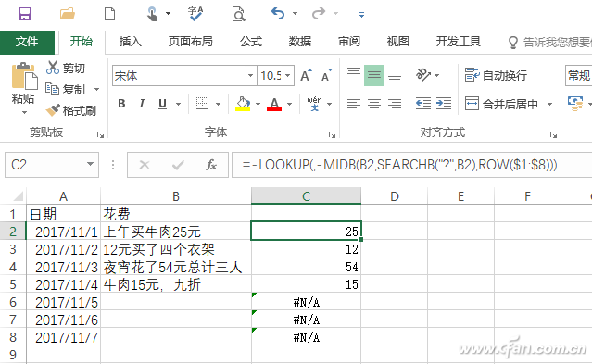Open customize quick access toolbar arrow
This screenshot has width=592, height=364.
[x=361, y=15]
